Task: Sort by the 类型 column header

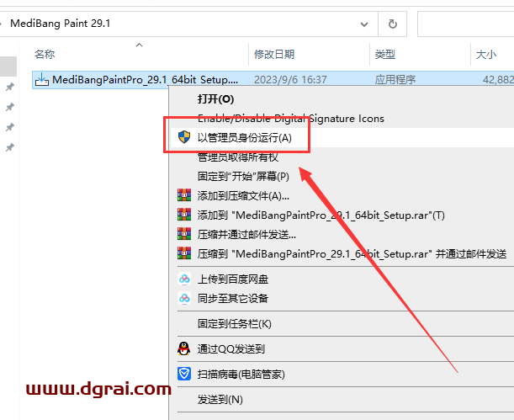Action: (x=384, y=54)
